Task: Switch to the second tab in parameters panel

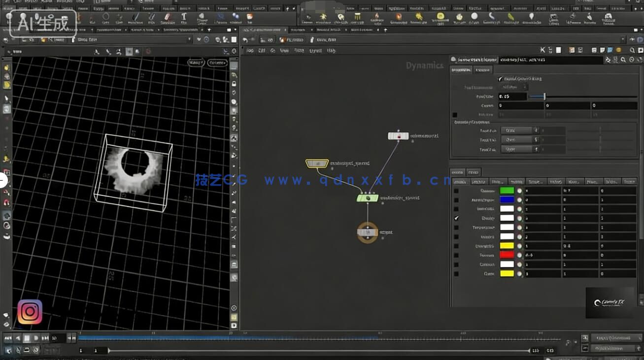Action: (483, 70)
